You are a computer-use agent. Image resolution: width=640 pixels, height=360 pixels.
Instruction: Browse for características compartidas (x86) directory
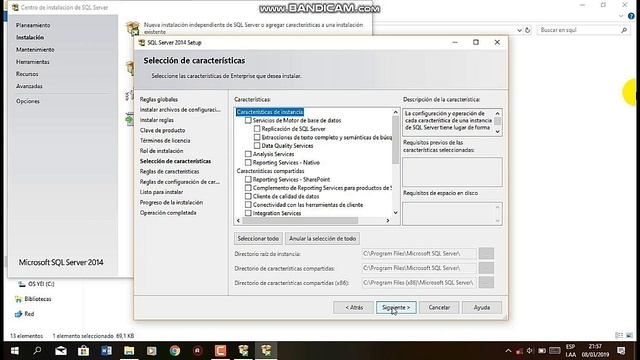486,282
